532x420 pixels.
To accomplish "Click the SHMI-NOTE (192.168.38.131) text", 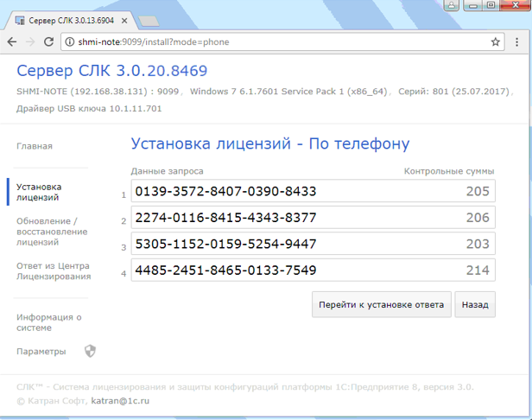I will (x=82, y=92).
